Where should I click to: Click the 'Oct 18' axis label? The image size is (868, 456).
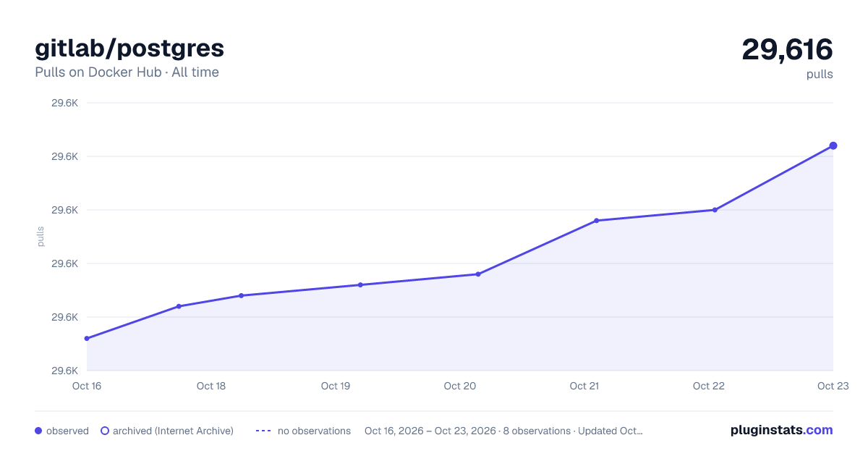coord(211,386)
